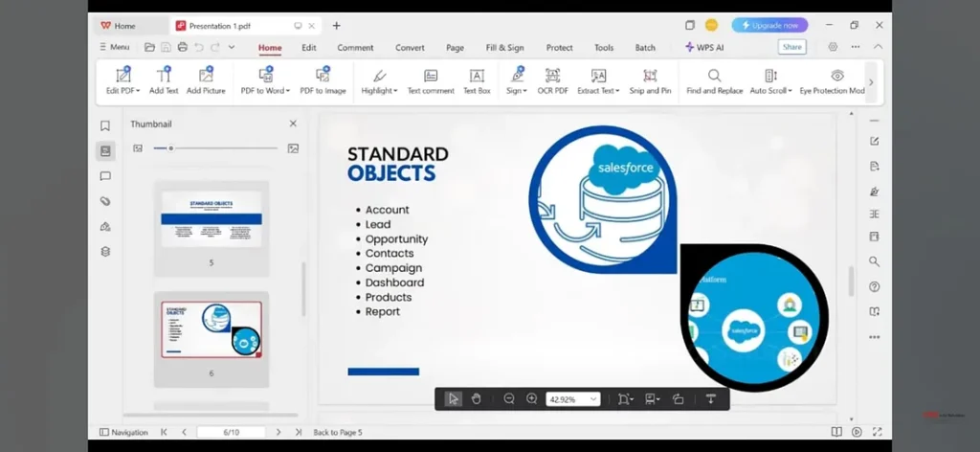Click the zoom out magnifier in floating toolbar
980x452 pixels.
pyautogui.click(x=509, y=399)
